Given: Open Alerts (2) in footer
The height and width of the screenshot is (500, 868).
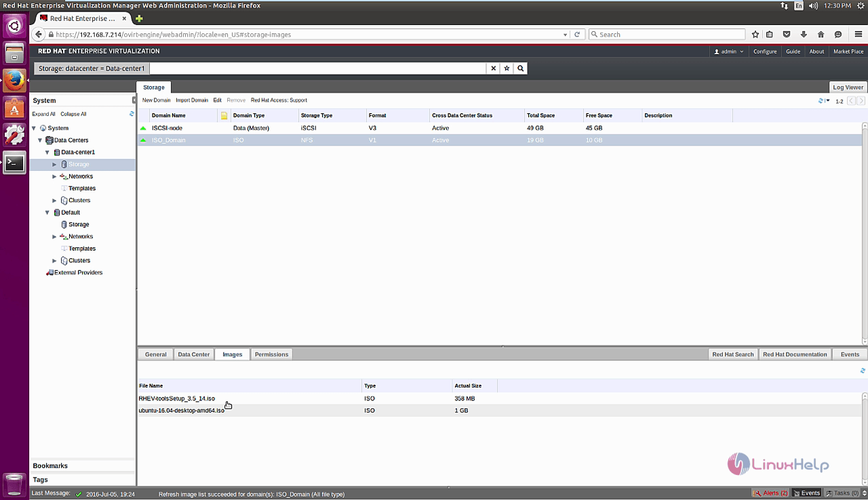Looking at the screenshot, I should tap(770, 493).
